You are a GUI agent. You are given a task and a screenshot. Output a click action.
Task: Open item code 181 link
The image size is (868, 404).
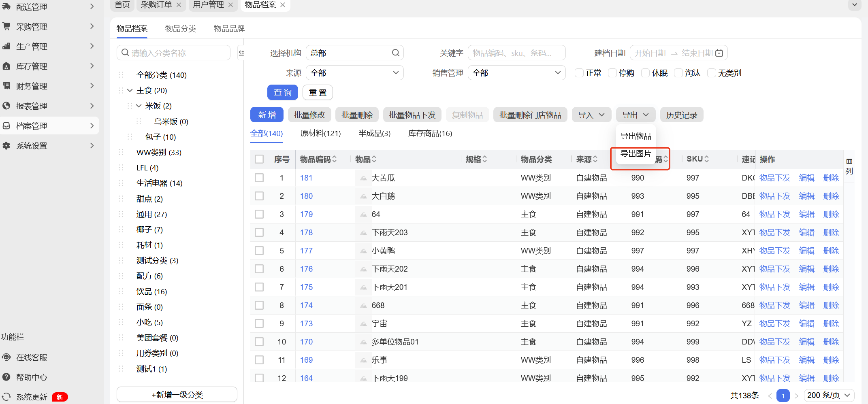click(306, 178)
